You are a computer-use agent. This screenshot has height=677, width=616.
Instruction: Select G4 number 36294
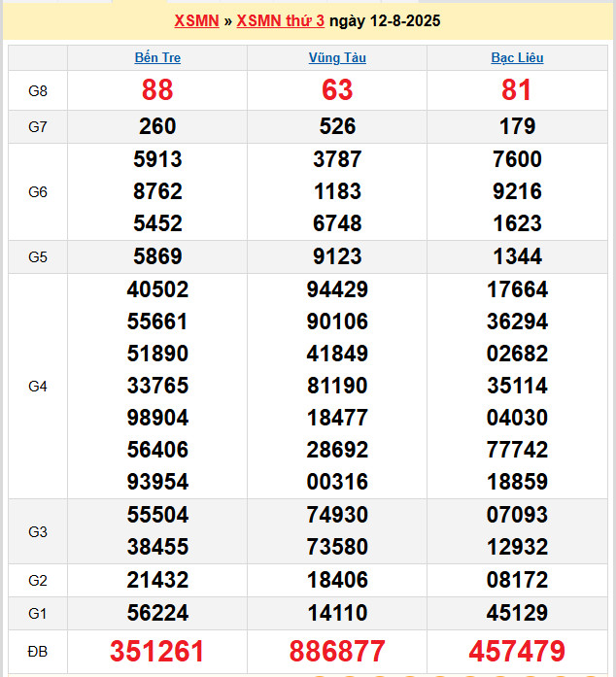pyautogui.click(x=517, y=322)
